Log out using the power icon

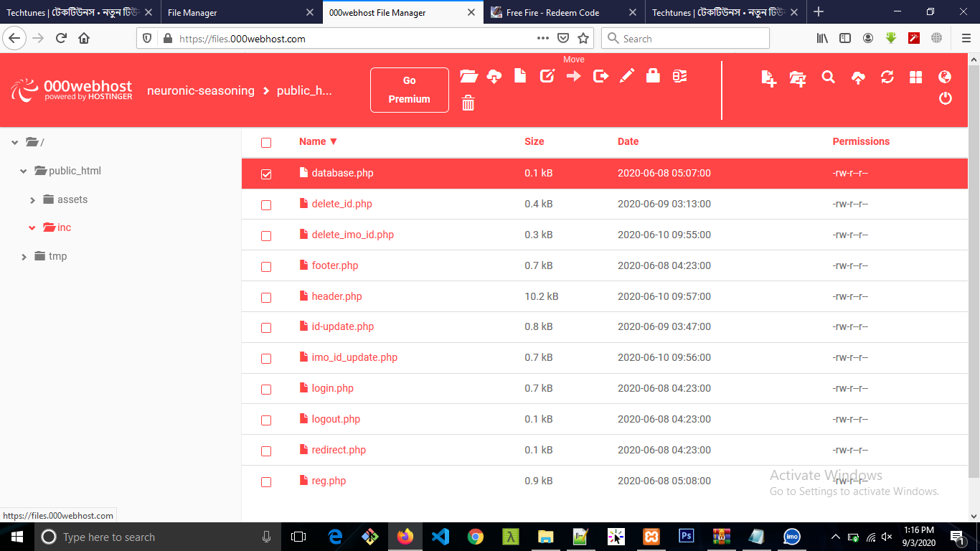[946, 98]
